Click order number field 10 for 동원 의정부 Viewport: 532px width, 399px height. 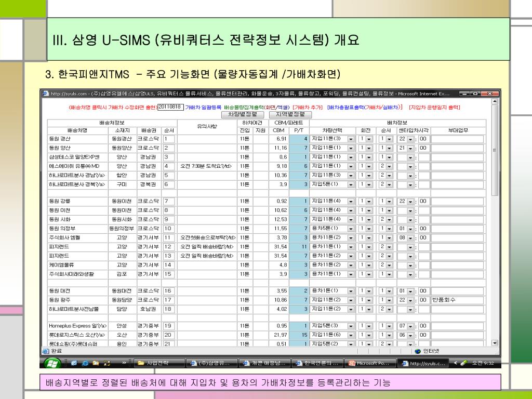click(x=169, y=229)
